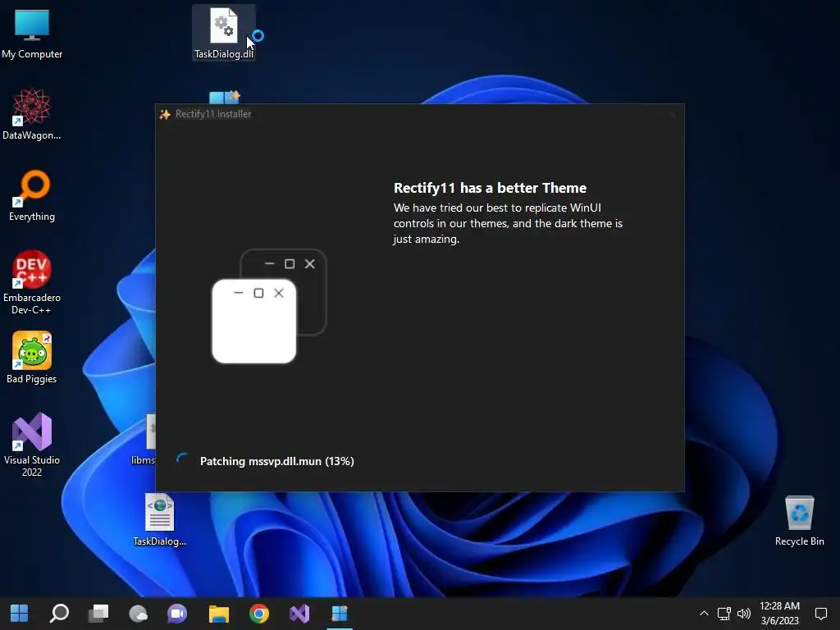The image size is (840, 630).
Task: Open Visual Studio from the taskbar
Action: pos(299,614)
